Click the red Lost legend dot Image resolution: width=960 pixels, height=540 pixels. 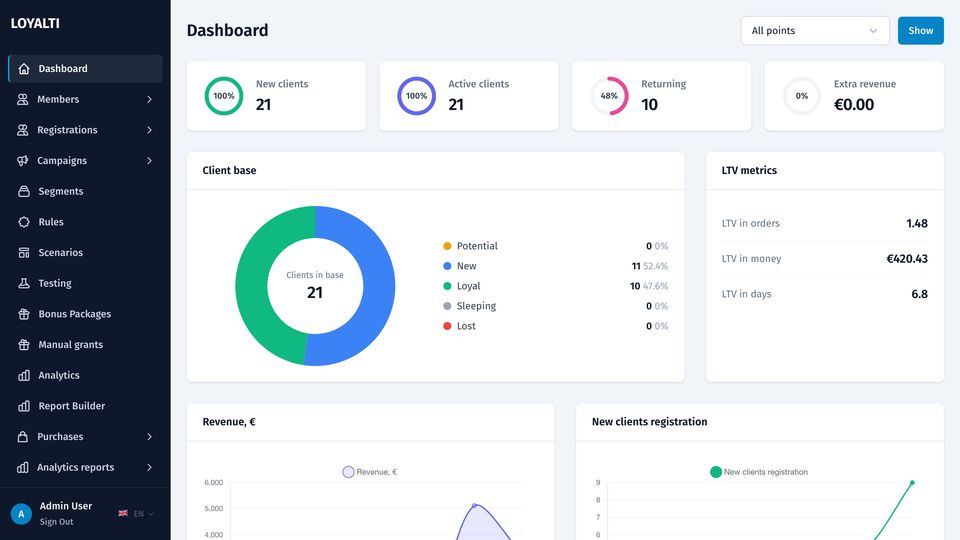[x=447, y=326]
